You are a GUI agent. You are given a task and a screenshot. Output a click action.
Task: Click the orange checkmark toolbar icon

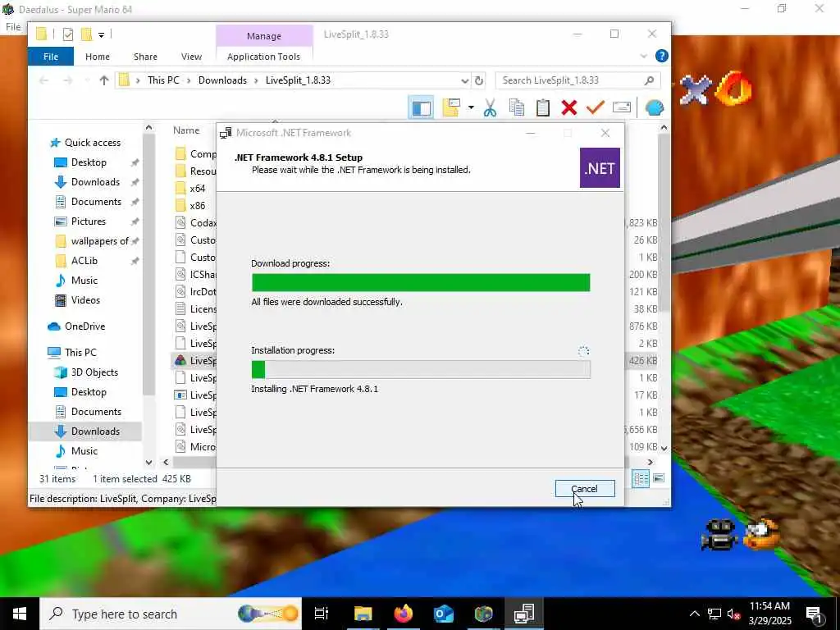point(596,107)
